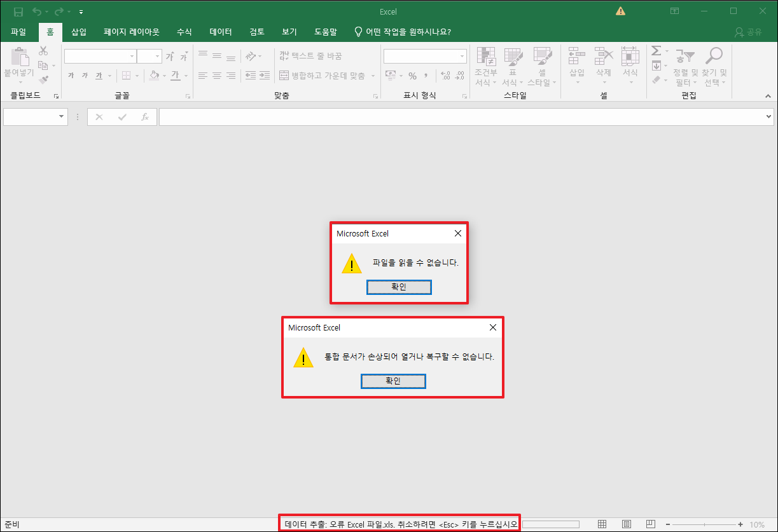Toggle bold 가 formatting

(71, 76)
